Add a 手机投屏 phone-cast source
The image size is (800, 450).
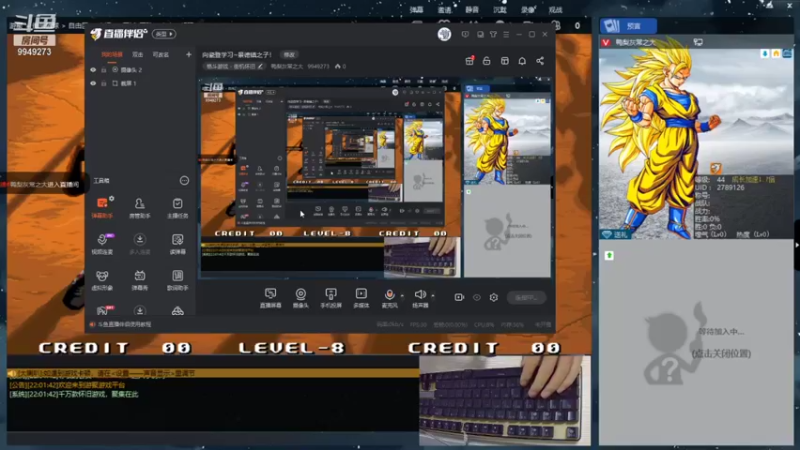pyautogui.click(x=331, y=297)
